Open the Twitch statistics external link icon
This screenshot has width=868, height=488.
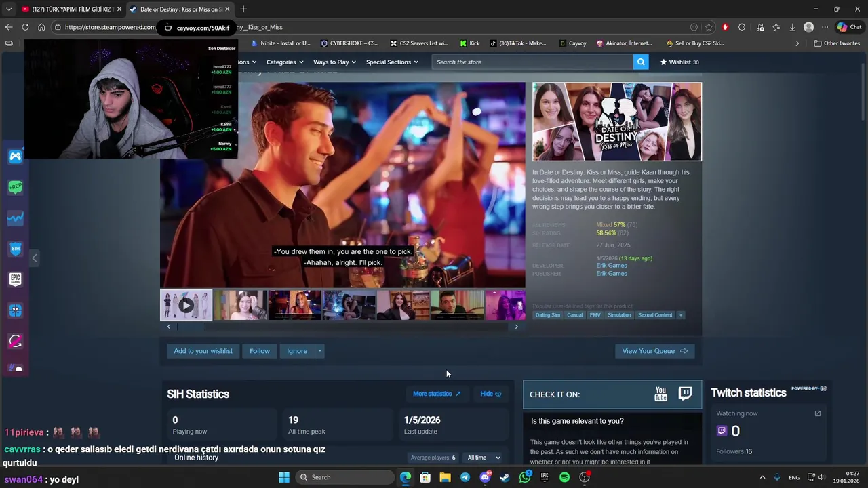tap(817, 413)
